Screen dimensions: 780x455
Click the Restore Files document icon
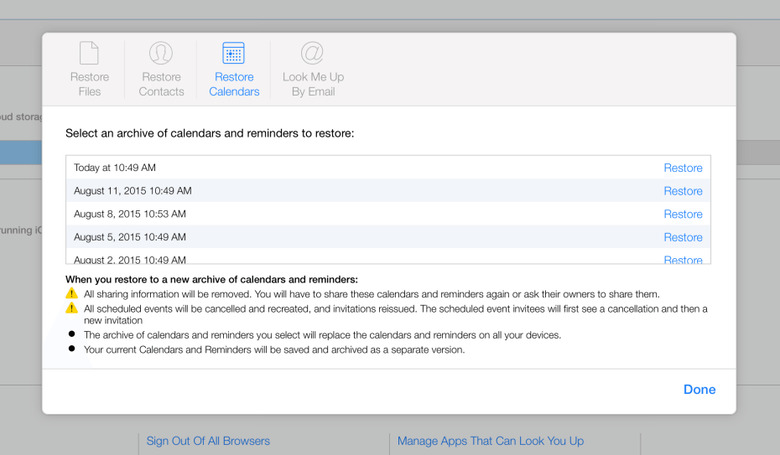point(90,53)
